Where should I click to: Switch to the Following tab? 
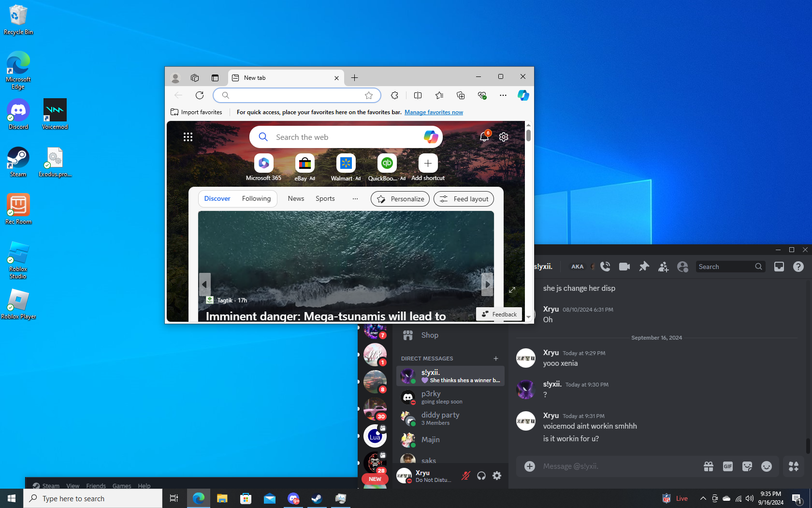tap(256, 199)
